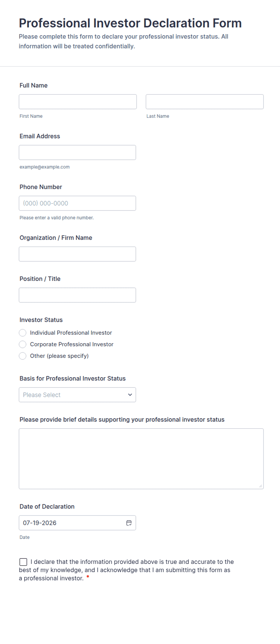Click the Phone Number label text

click(x=41, y=187)
